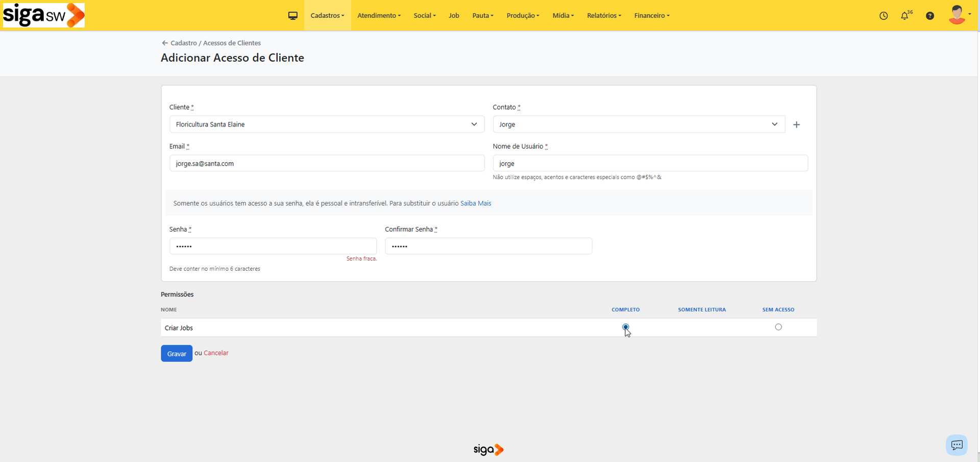Click the help question mark icon
Screen dimensions: 980x462
click(930, 16)
